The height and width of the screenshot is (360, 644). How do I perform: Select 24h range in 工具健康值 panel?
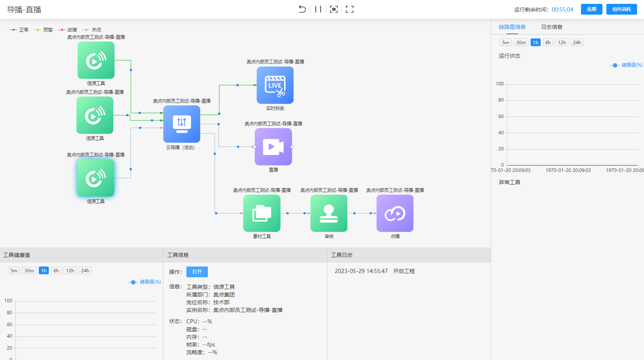point(85,270)
